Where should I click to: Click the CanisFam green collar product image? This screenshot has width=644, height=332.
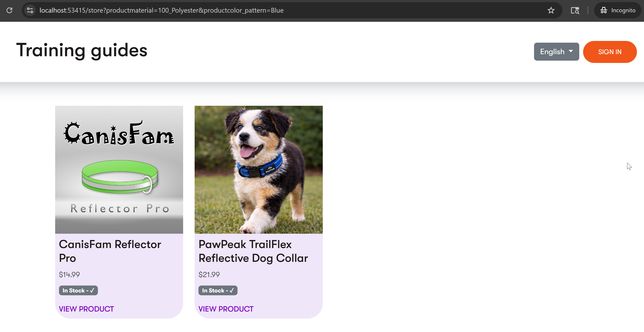point(119,170)
